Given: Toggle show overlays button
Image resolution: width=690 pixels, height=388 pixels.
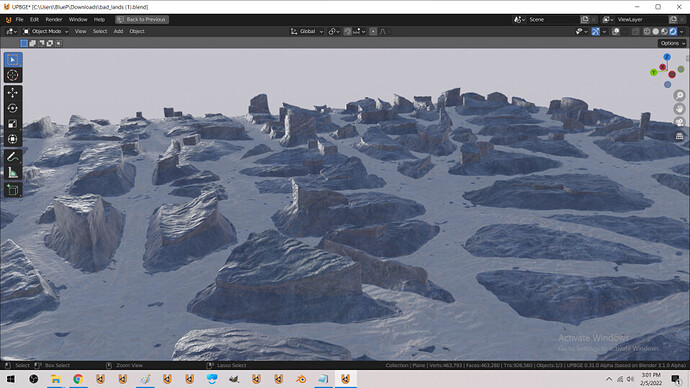Looking at the screenshot, I should coord(616,31).
